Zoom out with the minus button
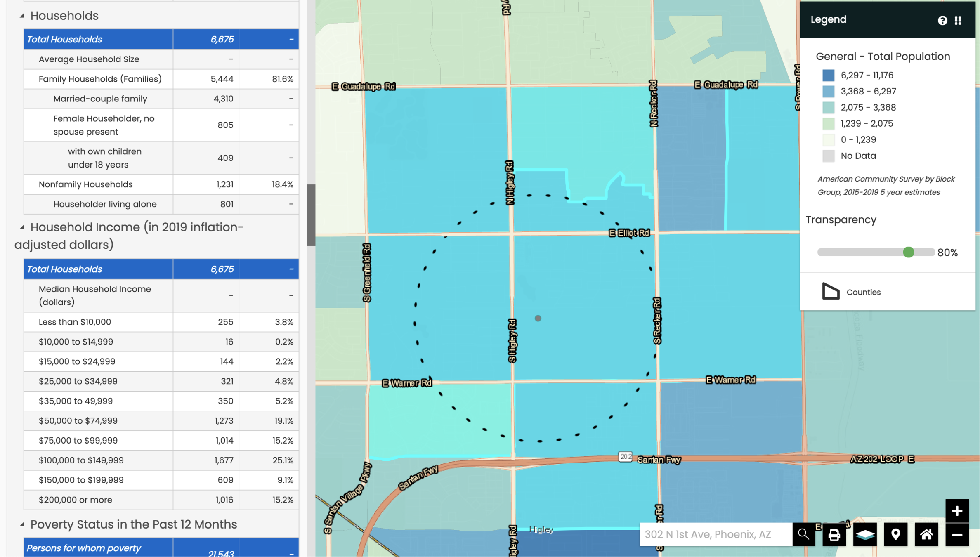Image resolution: width=980 pixels, height=557 pixels. point(957,535)
